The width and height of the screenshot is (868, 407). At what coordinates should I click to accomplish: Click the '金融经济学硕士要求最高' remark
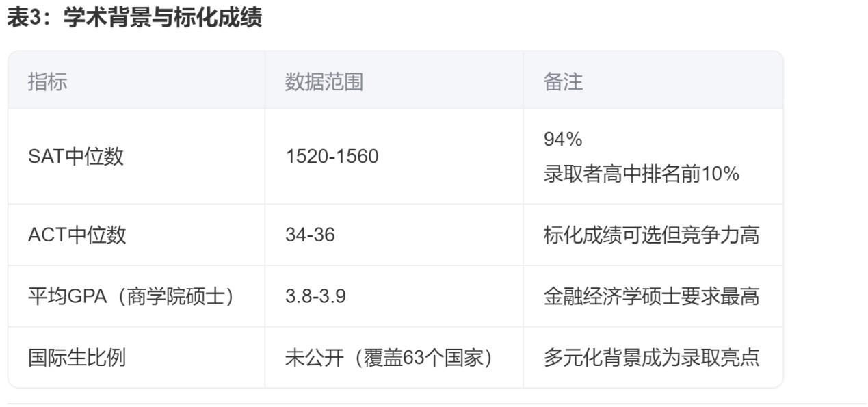pyautogui.click(x=651, y=297)
